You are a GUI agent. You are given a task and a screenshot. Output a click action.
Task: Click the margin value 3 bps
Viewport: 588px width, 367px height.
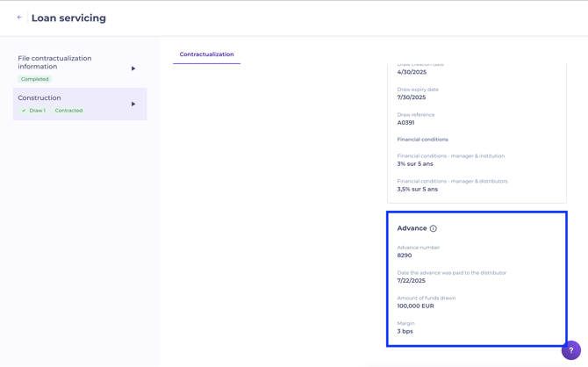405,331
